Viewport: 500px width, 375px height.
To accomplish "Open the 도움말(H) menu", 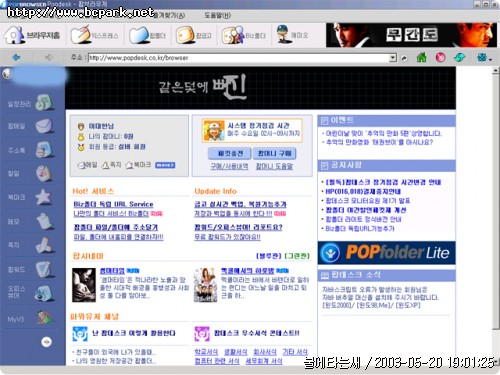I will pos(217,15).
